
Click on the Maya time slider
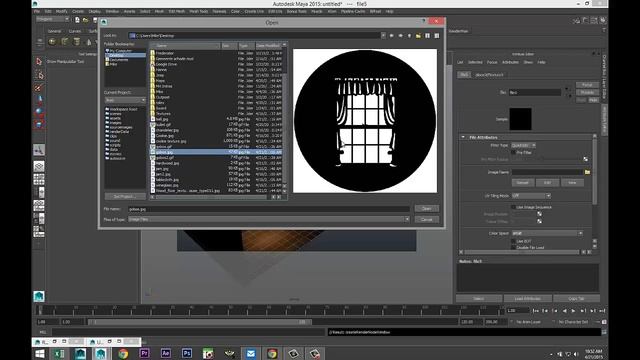click(269, 311)
